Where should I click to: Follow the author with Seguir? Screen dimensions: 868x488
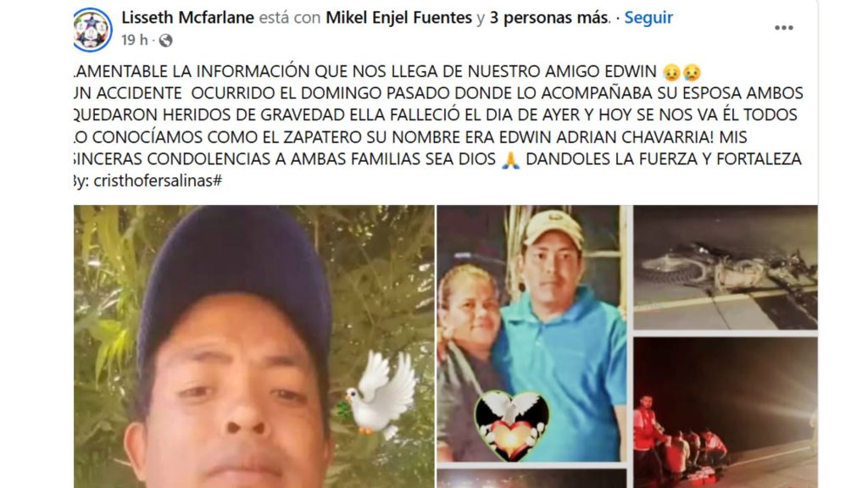[x=648, y=17]
